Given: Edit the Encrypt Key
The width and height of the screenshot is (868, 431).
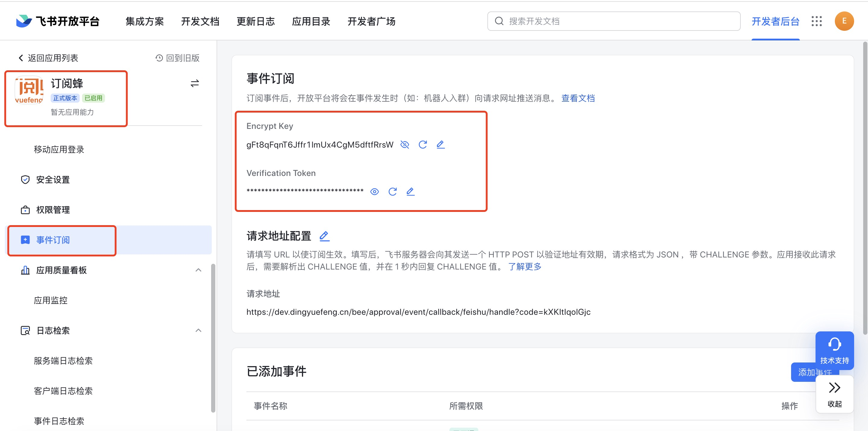Looking at the screenshot, I should coord(440,145).
